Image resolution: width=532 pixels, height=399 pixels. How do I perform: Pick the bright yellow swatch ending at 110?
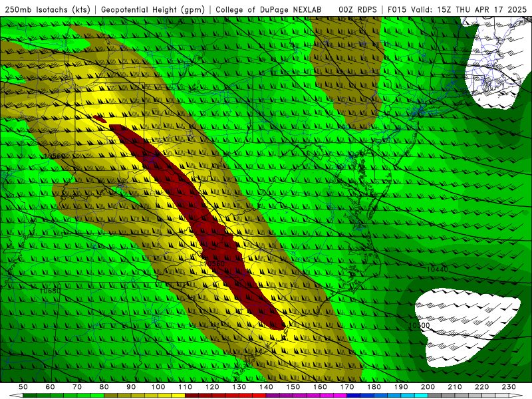tap(178, 396)
